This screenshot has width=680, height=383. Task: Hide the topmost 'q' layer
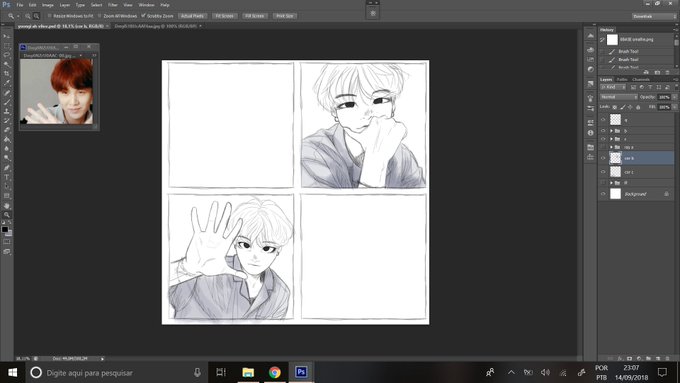[x=603, y=120]
